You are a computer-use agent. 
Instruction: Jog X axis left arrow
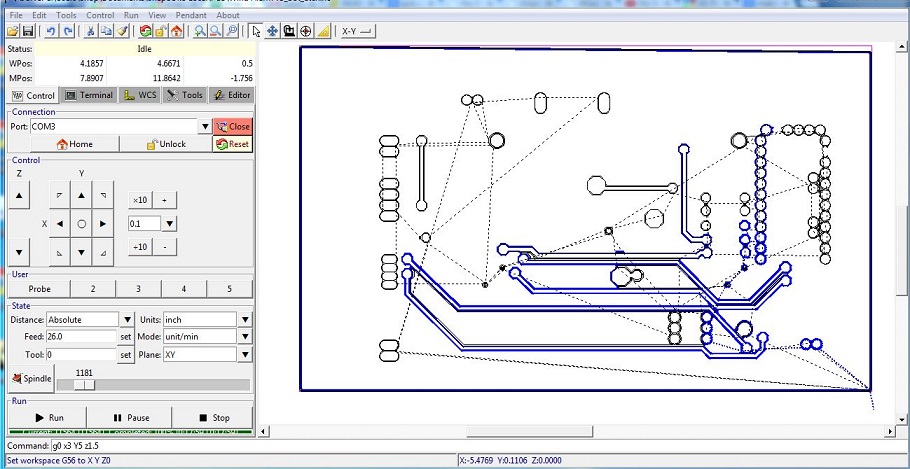point(60,223)
